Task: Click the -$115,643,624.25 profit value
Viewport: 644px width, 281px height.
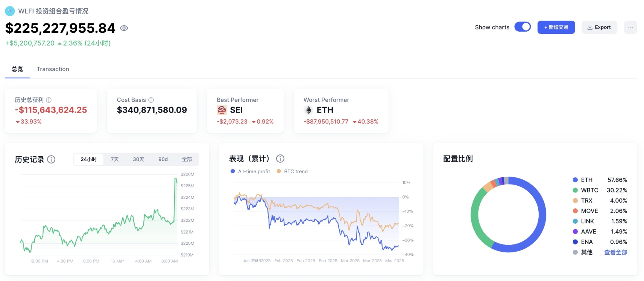Action: (51, 110)
